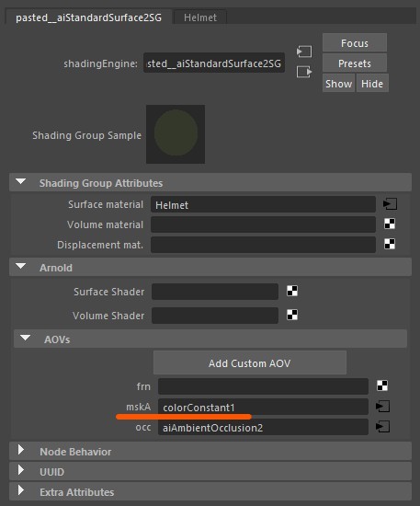
Task: Click the frn AOV checker map icon
Action: (x=382, y=385)
